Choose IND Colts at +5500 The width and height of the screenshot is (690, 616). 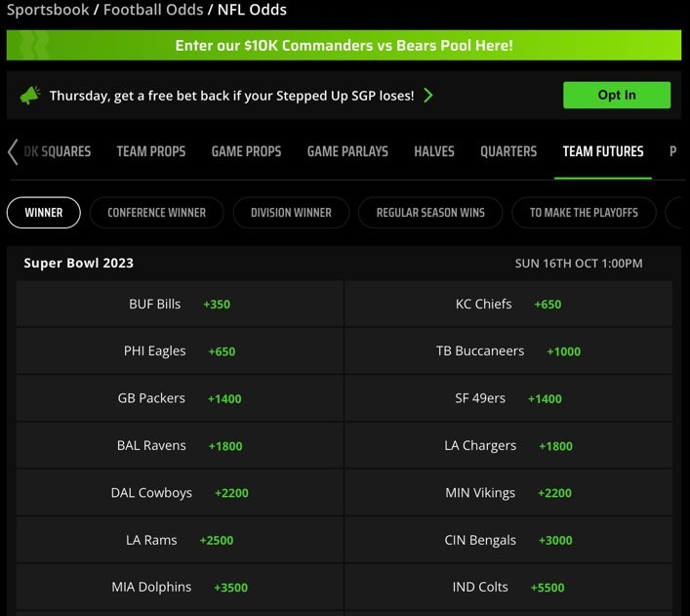pos(508,587)
